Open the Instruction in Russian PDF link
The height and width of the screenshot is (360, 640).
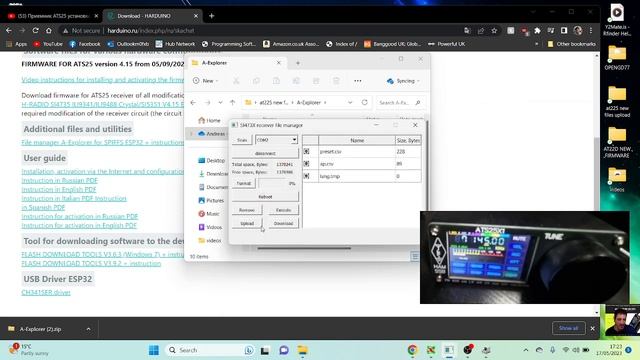point(60,180)
